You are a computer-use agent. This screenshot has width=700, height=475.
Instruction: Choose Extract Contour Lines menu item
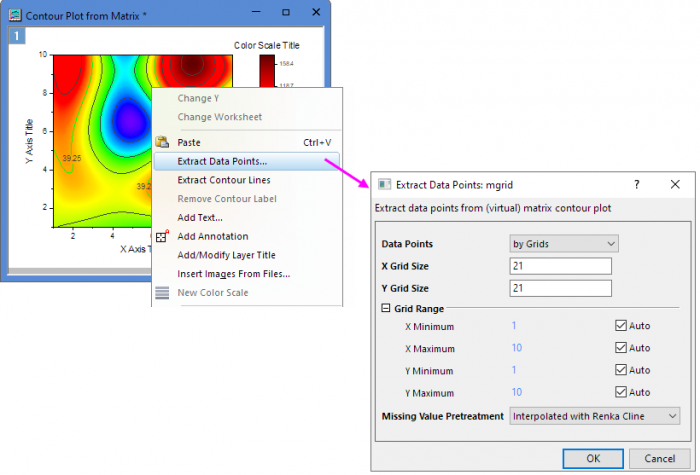(223, 180)
